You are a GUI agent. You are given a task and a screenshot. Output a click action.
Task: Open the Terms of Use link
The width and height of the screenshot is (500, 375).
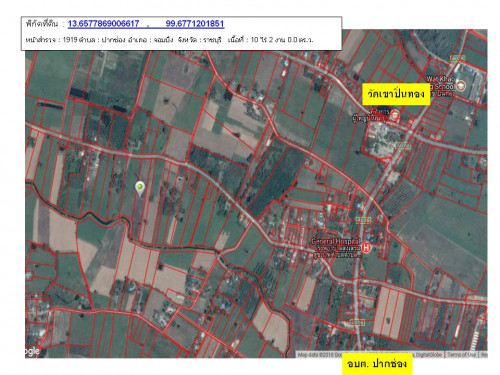461,355
